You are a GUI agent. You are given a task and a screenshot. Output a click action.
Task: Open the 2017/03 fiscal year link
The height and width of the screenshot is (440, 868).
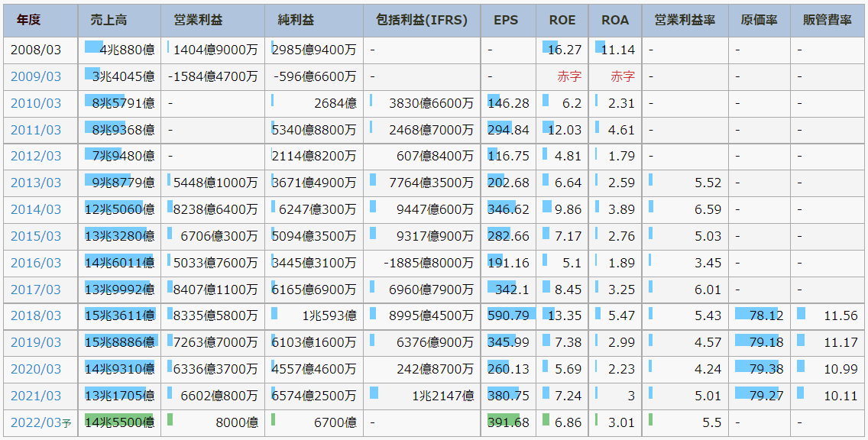point(36,290)
